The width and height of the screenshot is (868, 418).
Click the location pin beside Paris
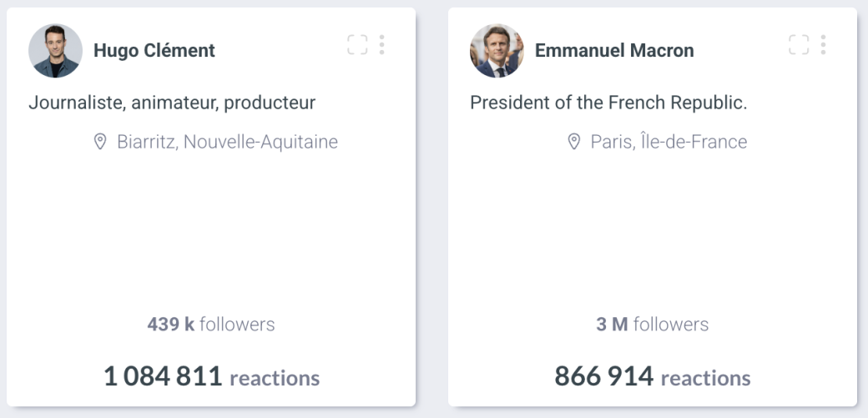pos(573,142)
